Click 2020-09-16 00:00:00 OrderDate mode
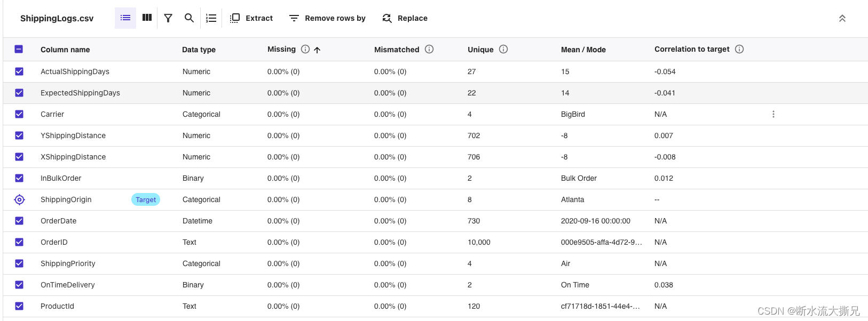The image size is (868, 321). point(596,221)
